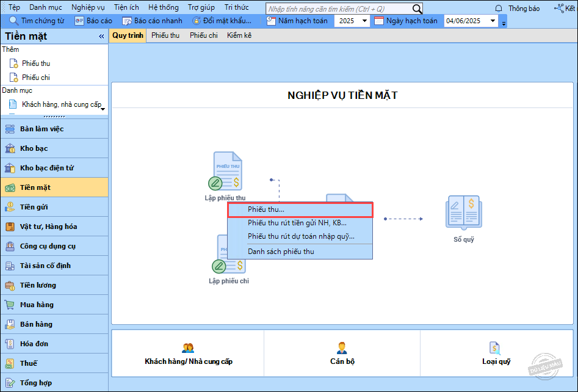Open Khách hàng/ Nhà cung cấp shortcut

click(x=189, y=354)
